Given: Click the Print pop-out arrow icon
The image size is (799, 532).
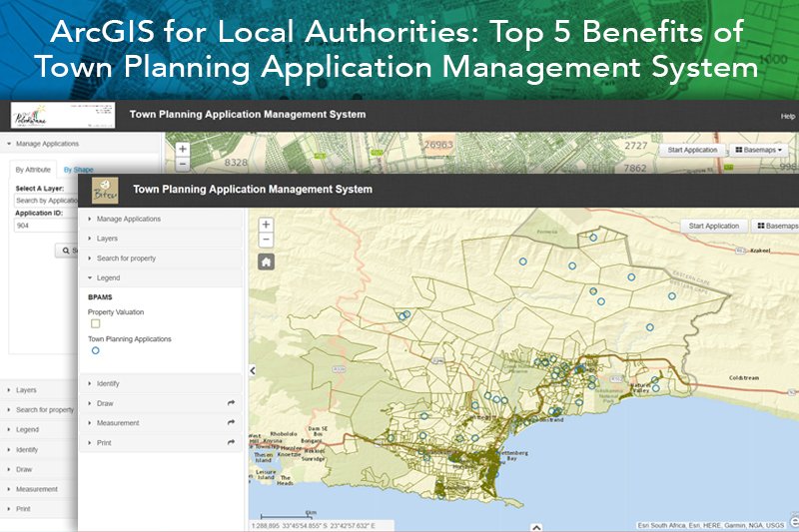Looking at the screenshot, I should pyautogui.click(x=231, y=442).
